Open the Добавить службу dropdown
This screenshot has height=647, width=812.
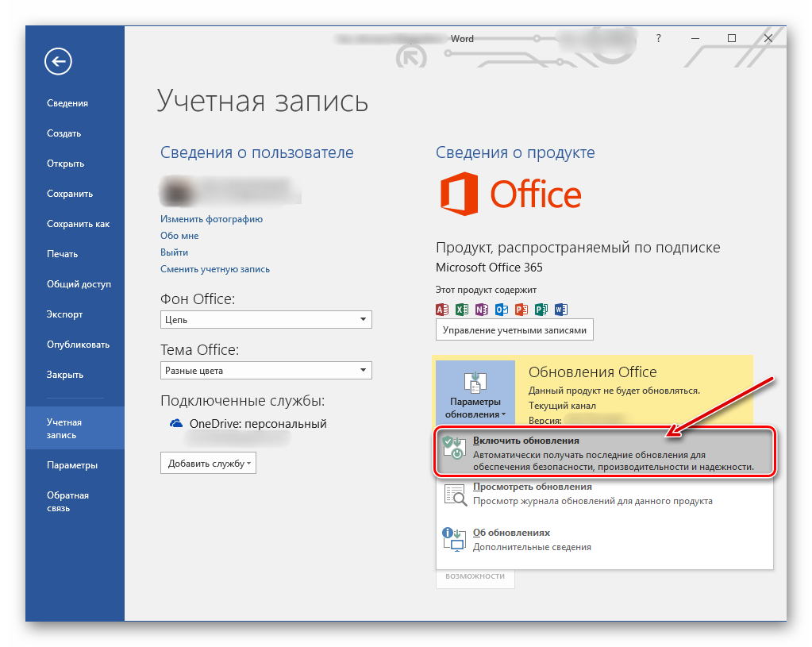tap(208, 463)
